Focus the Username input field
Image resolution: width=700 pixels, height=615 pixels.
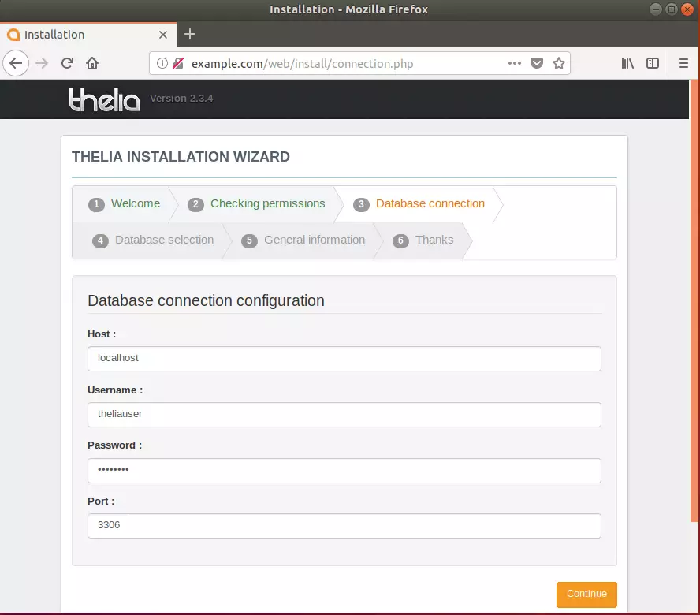(x=344, y=415)
